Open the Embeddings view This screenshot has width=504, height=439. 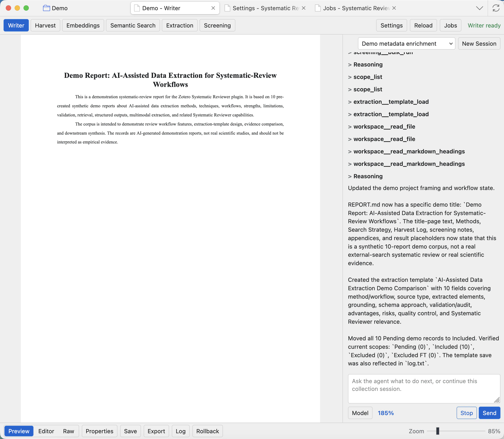coord(83,25)
